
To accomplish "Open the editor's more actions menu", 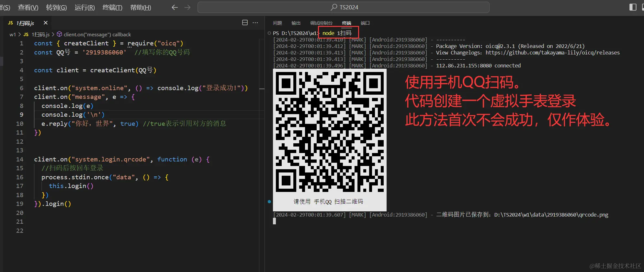I will click(255, 22).
